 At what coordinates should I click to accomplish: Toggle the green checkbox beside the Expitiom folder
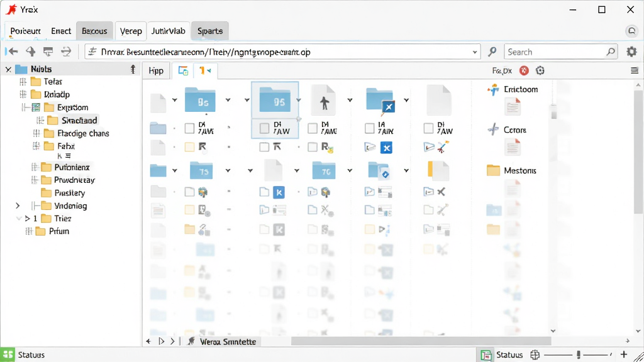(x=36, y=107)
